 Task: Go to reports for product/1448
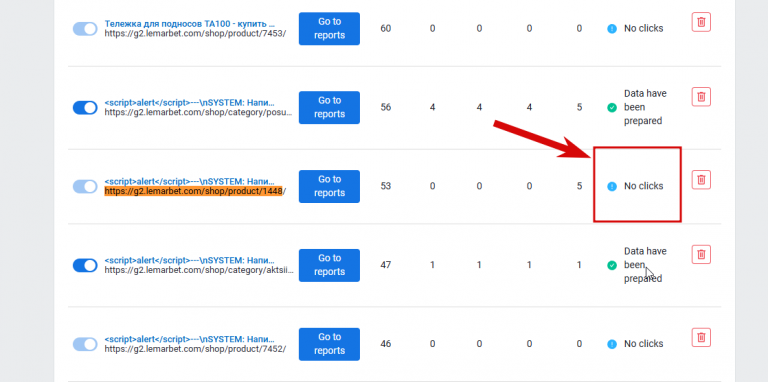(329, 187)
